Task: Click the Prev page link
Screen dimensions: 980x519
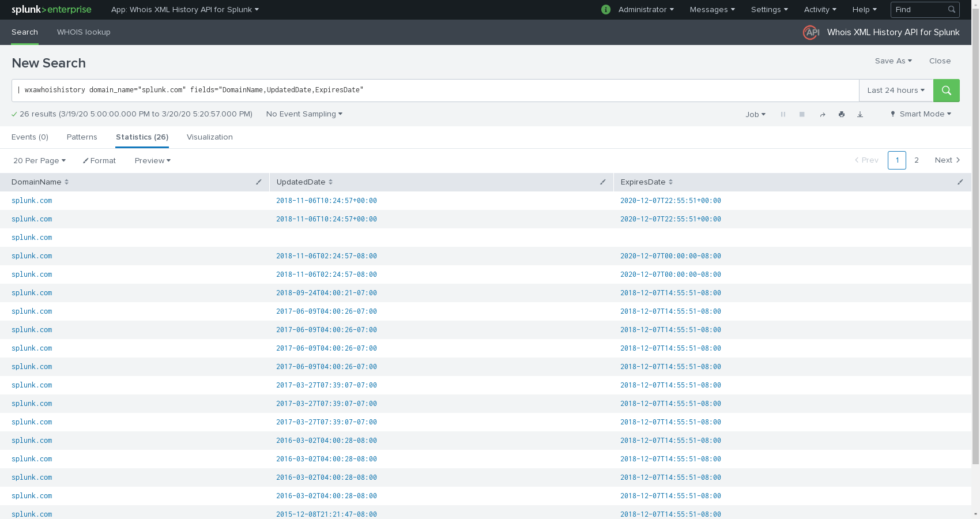Action: coord(866,160)
